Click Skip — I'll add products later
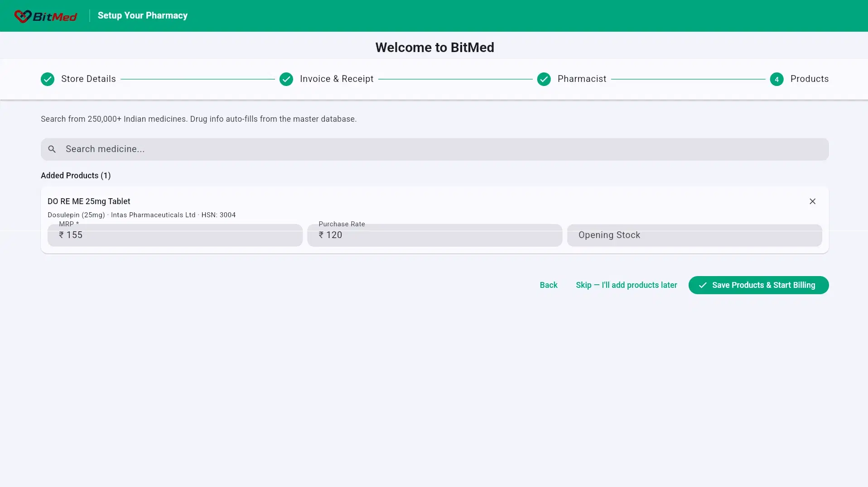 click(627, 285)
